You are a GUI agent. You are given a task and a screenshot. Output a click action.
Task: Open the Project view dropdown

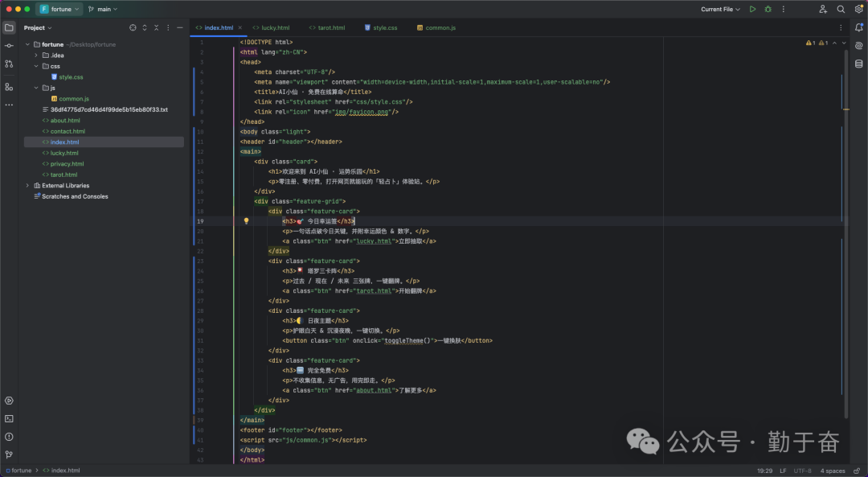[x=38, y=27]
